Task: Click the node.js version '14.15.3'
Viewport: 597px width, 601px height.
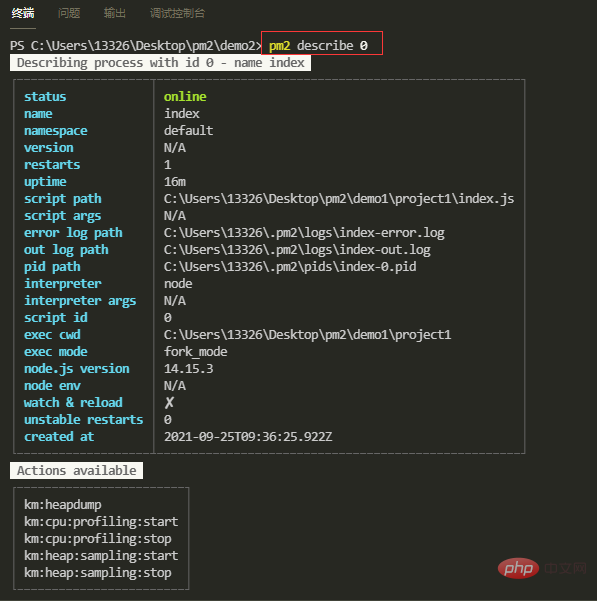Action: click(x=189, y=368)
